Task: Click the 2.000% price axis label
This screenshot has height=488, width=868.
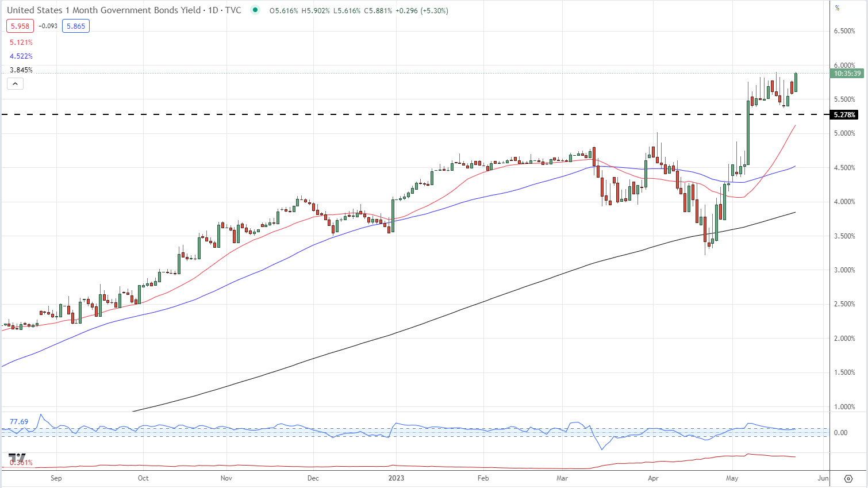Action: pyautogui.click(x=844, y=339)
